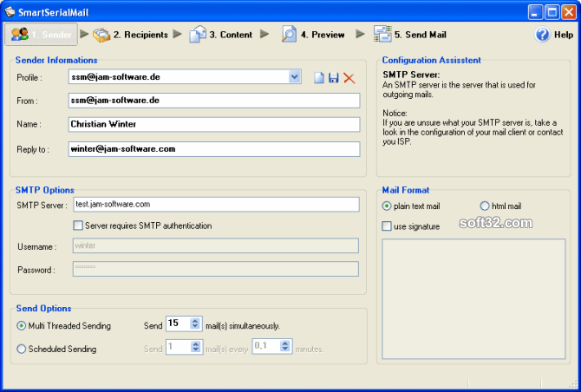Click the 'Send Options' group label
The height and width of the screenshot is (392, 581).
43,309
